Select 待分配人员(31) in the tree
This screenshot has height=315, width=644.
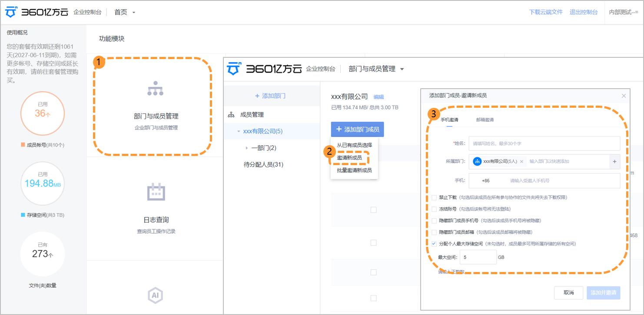263,164
